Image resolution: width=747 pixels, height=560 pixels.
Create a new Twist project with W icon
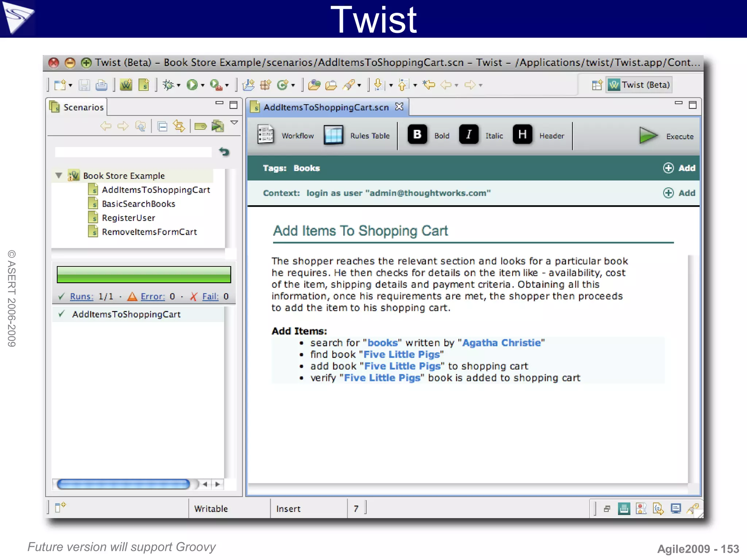pyautogui.click(x=126, y=85)
